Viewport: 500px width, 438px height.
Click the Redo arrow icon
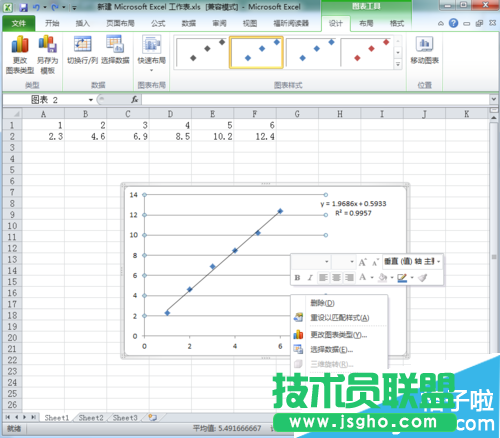[x=55, y=7]
